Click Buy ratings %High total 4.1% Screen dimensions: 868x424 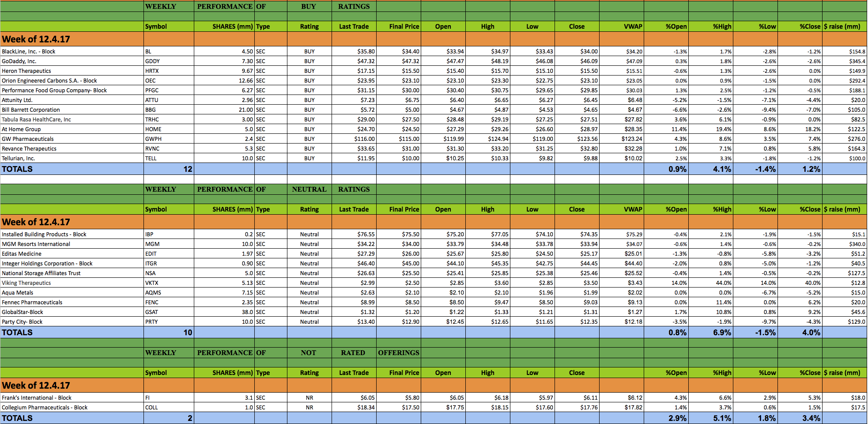click(710, 169)
